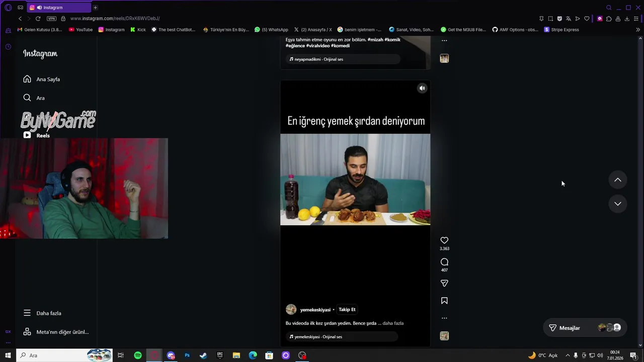644x362 pixels.
Task: Open the taskbar volume control
Action: click(600, 355)
